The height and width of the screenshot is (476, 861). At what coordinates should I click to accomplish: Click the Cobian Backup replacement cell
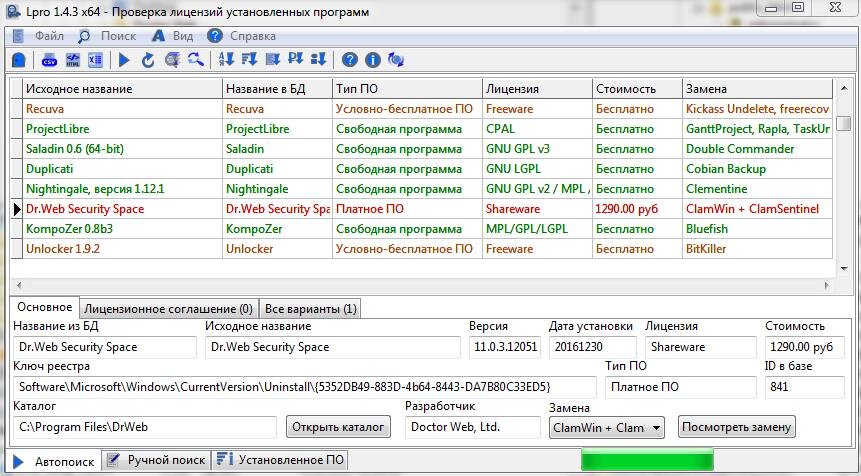757,169
